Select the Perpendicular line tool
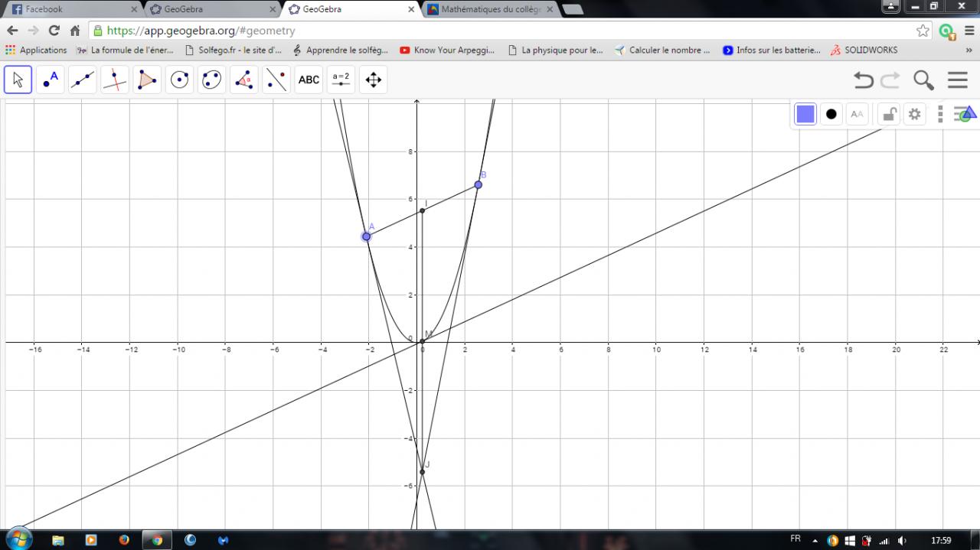980x550 pixels. tap(115, 80)
